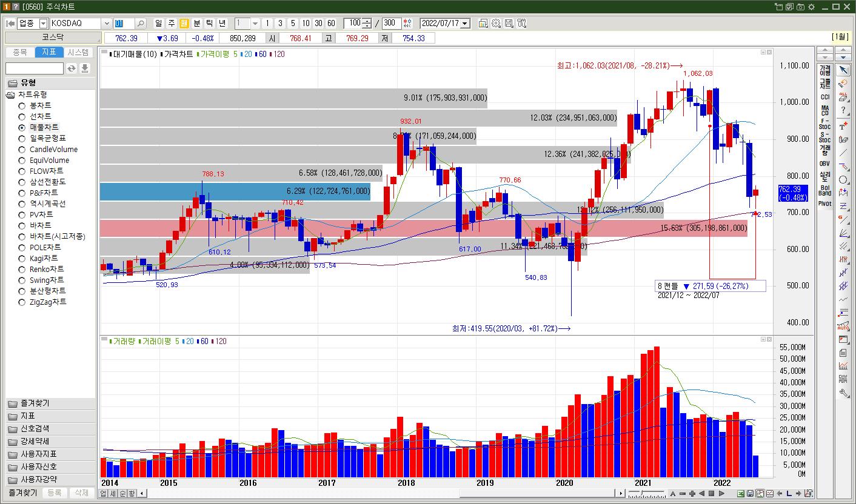Open the 업종 type dropdown

(43, 24)
